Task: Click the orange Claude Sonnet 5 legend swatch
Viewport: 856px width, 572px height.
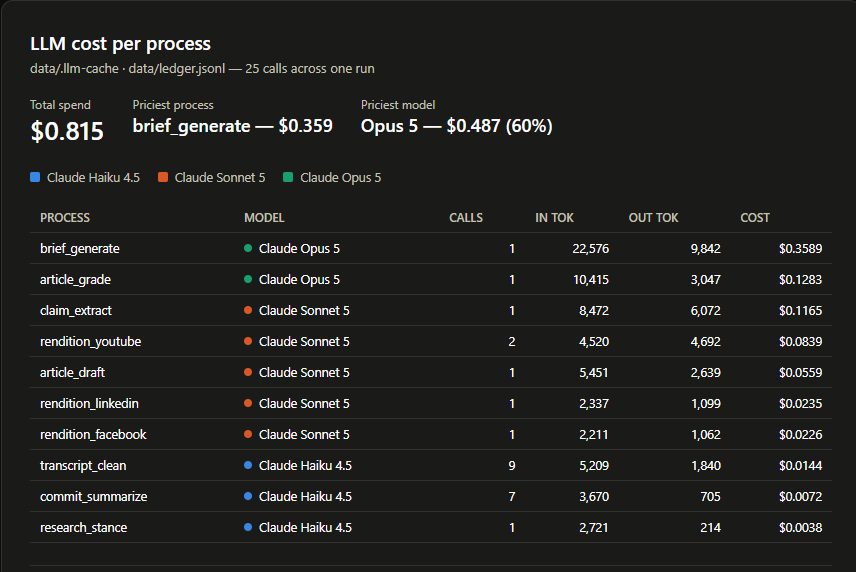Action: point(163,177)
